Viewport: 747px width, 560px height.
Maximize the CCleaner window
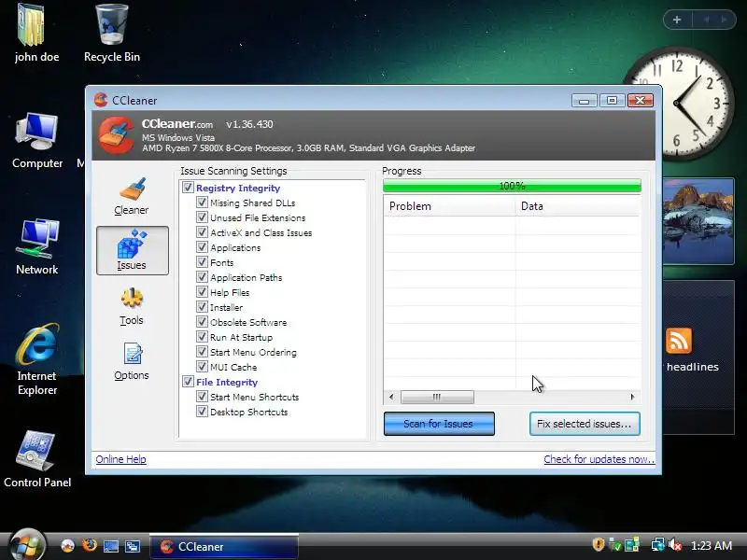point(613,101)
